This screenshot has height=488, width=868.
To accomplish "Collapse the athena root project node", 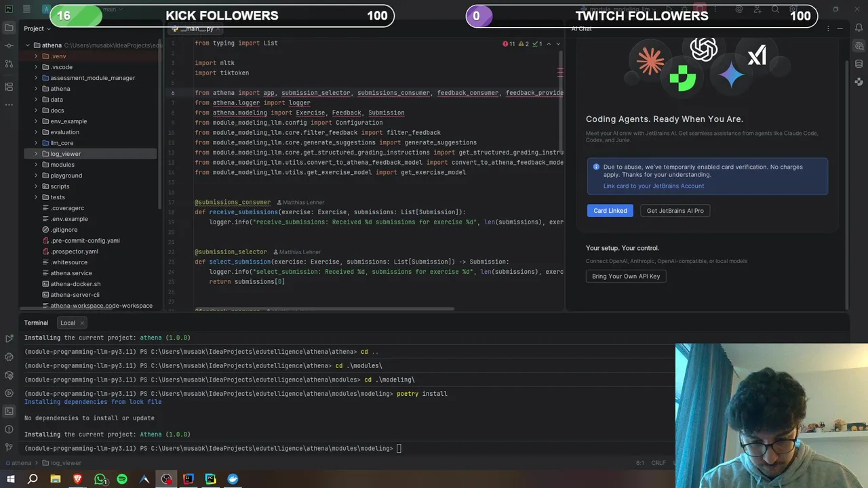I will point(28,45).
